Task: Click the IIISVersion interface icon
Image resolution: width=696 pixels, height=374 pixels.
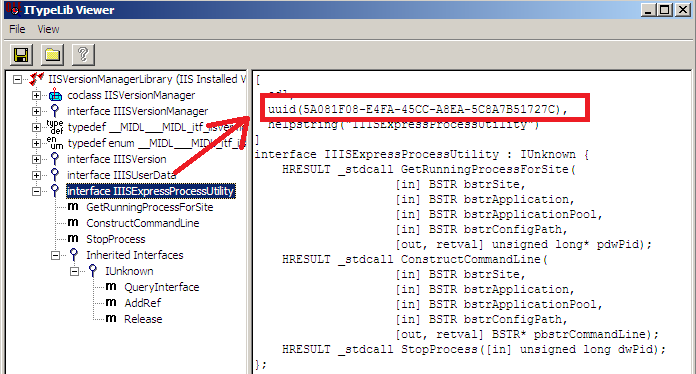Action: tap(55, 158)
